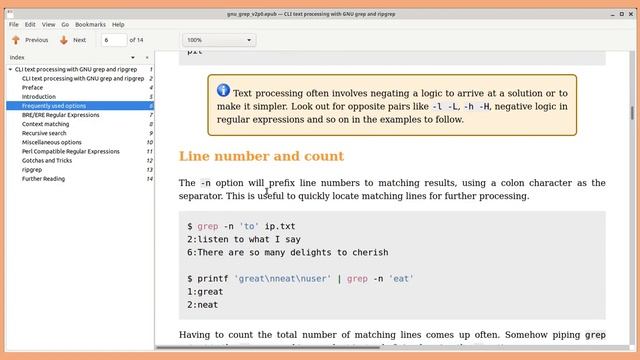
Task: Collapse the root CLI text processing tree node
Action: tap(10, 69)
